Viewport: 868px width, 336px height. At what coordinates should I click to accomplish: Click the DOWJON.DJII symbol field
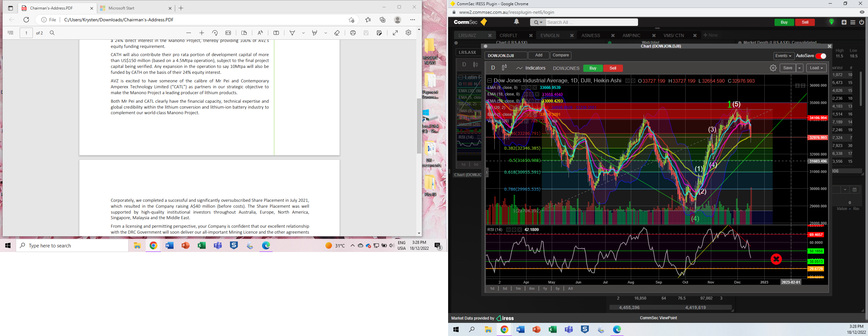(506, 55)
